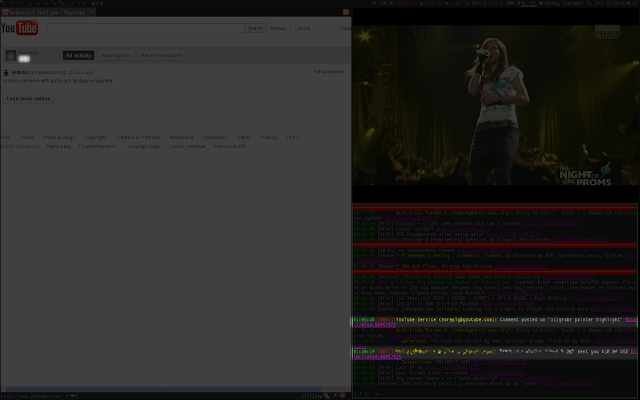Select the All activity tab

click(78, 56)
